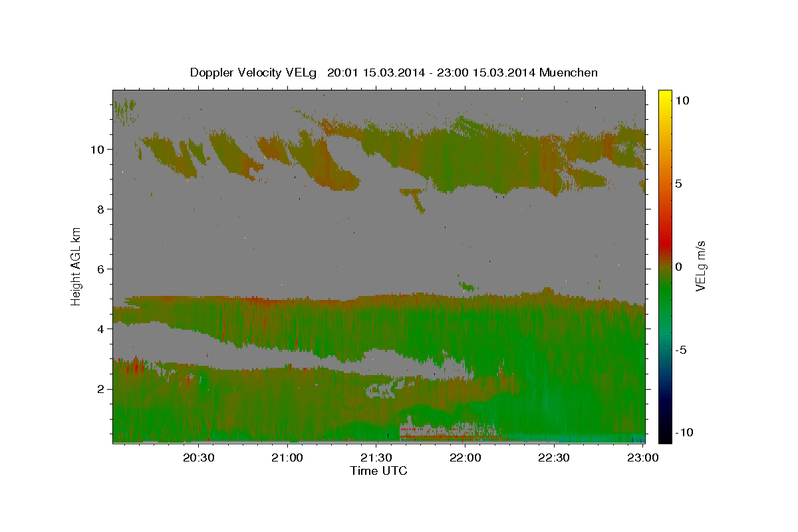Click the 23:00 time tick label

tap(642, 458)
